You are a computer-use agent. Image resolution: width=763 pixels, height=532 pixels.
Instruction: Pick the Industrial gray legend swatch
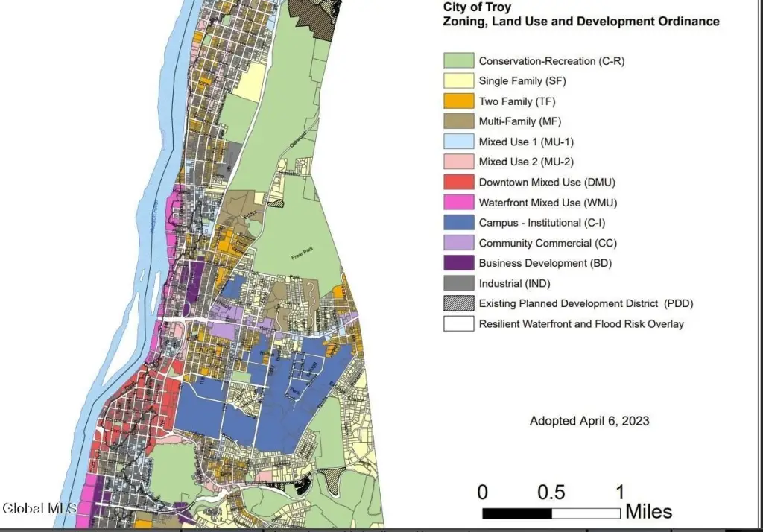[x=458, y=283]
